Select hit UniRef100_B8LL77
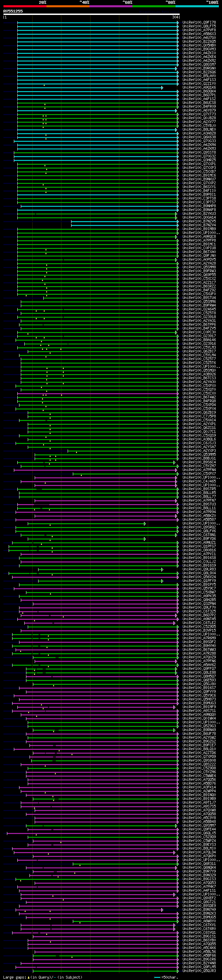 (x=199, y=496)
